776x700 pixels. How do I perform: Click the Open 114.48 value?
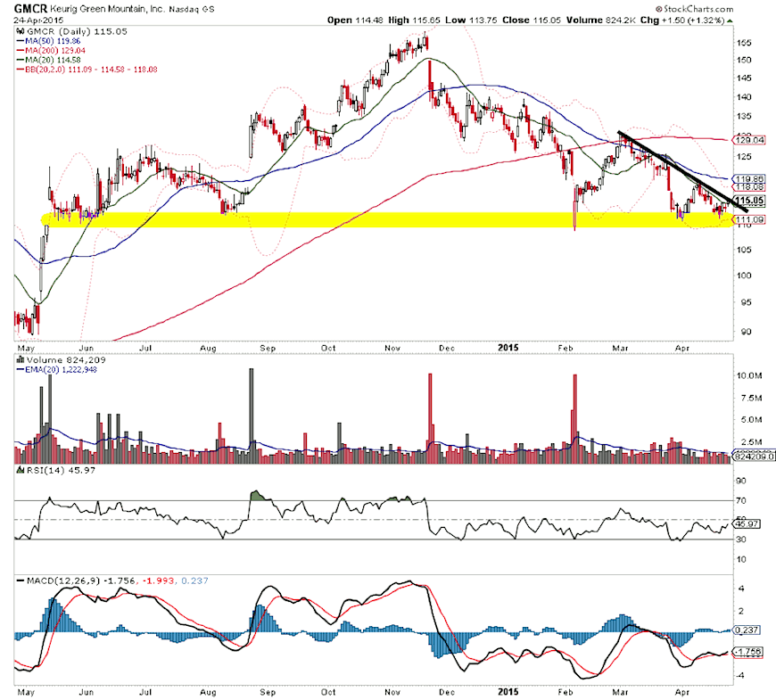[x=356, y=21]
